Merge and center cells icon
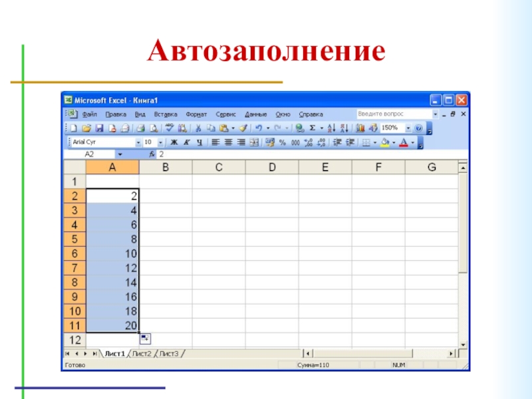Image resolution: width=532 pixels, height=399 pixels. 254,142
